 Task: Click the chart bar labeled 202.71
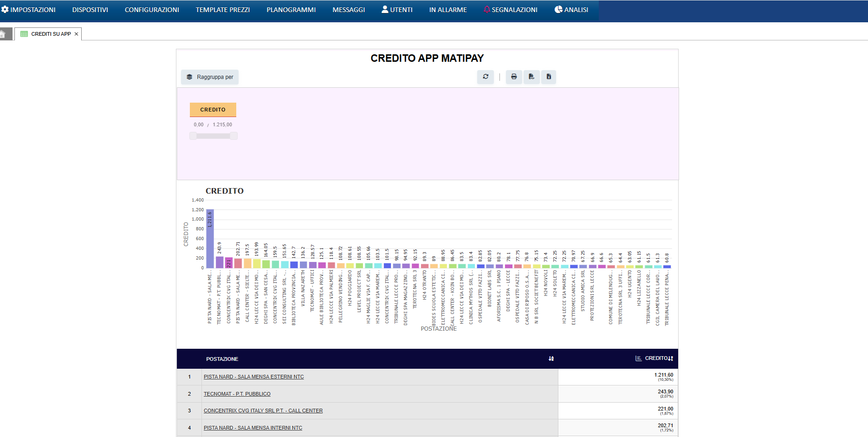(238, 263)
